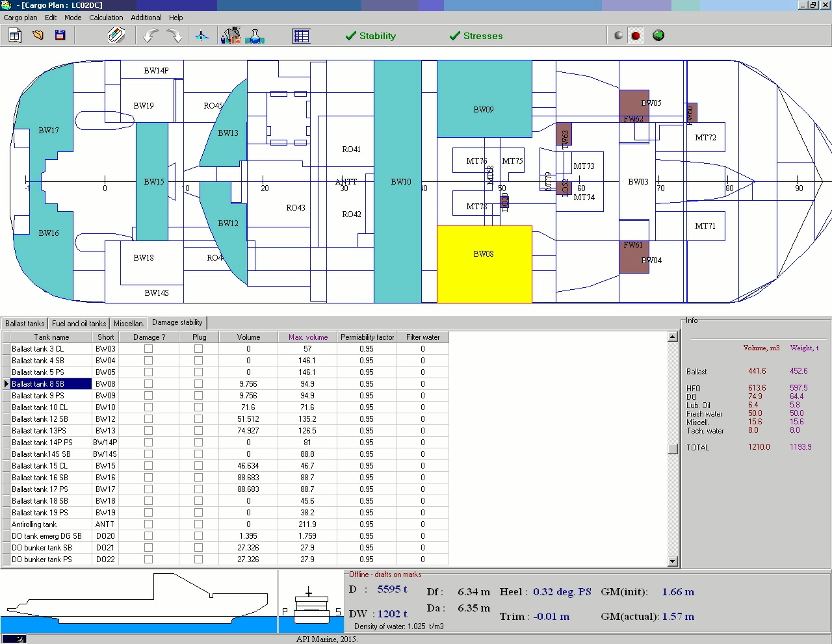This screenshot has width=832, height=644.
Task: Click the green globe icon
Action: [658, 36]
